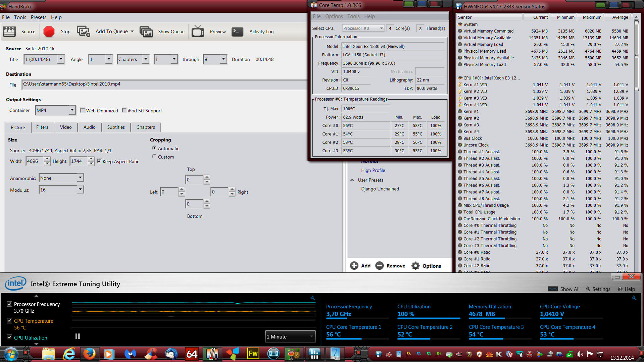Select the High Profile preset
The width and height of the screenshot is (644, 362).
coord(373,170)
